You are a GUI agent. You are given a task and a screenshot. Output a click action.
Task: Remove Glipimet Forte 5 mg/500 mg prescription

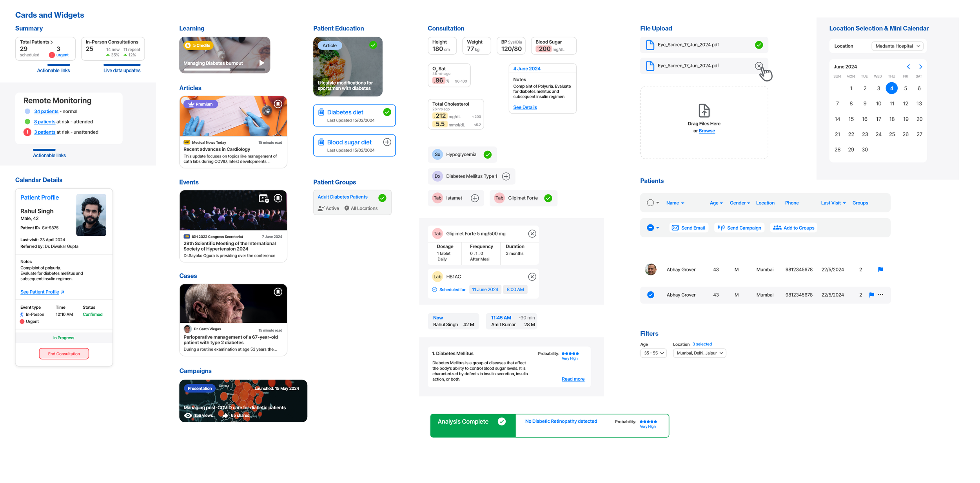(x=532, y=234)
